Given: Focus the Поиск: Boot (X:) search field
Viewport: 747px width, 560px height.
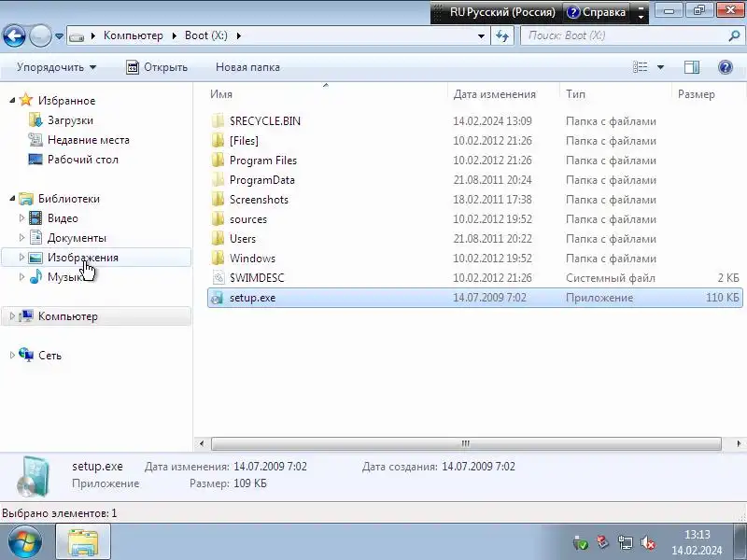Looking at the screenshot, I should 624,35.
